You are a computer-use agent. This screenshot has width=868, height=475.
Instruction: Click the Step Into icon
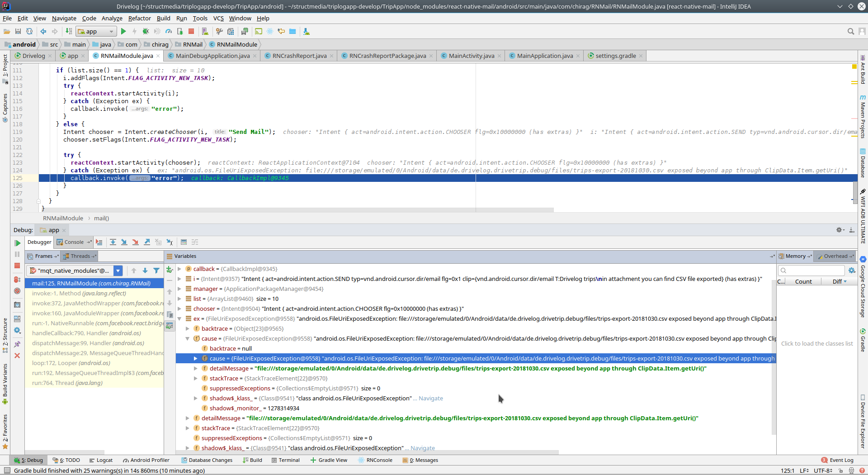[124, 242]
